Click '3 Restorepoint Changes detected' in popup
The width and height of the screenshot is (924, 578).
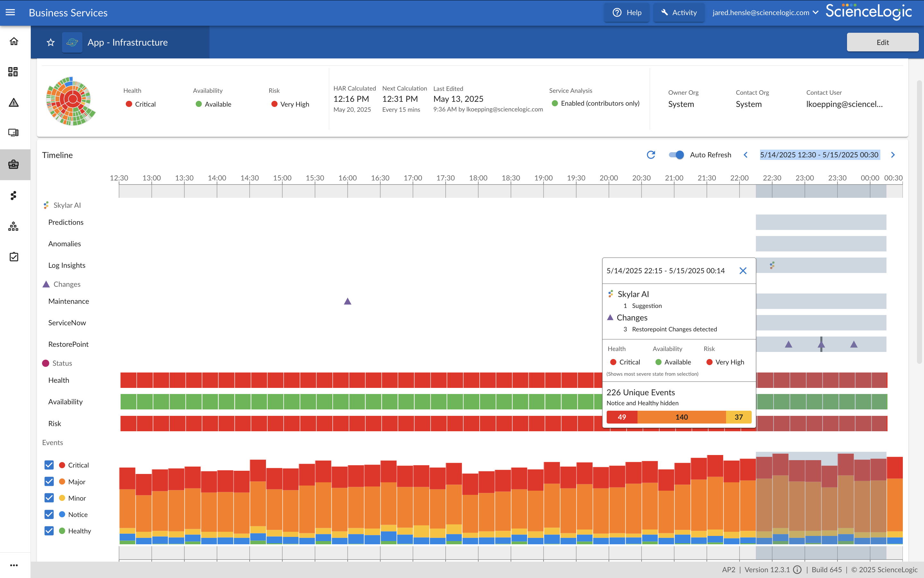point(670,329)
